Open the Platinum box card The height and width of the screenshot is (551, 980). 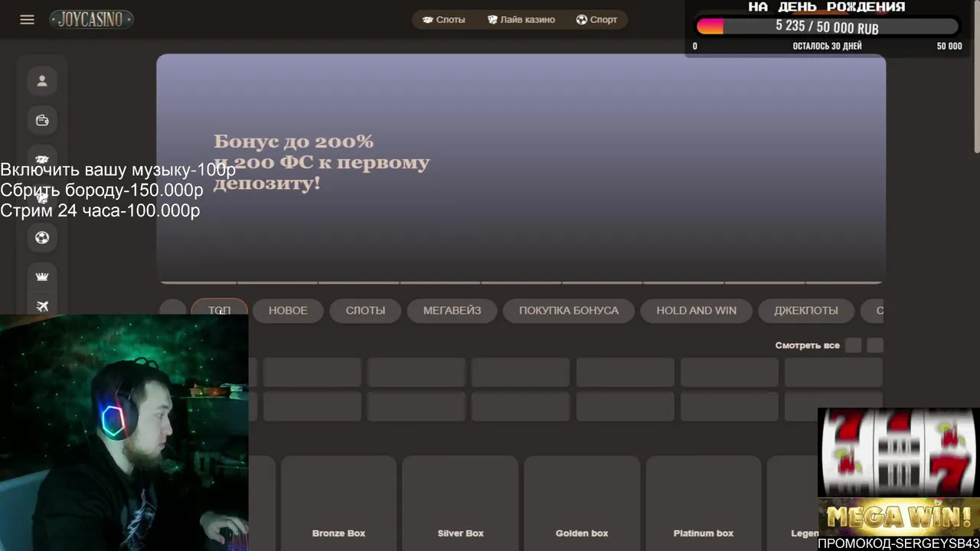coord(704,503)
